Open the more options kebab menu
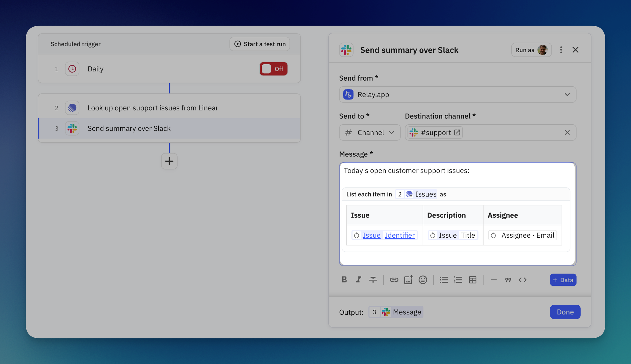This screenshot has width=631, height=364. tap(561, 50)
